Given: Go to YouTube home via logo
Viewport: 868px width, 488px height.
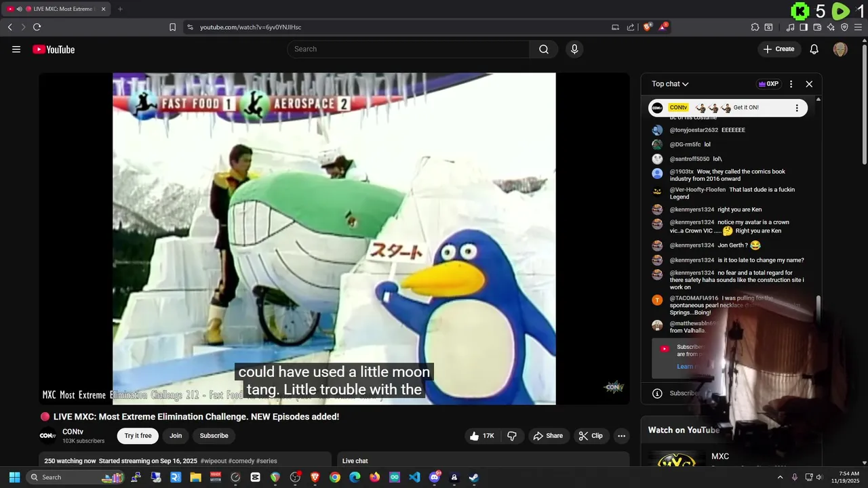Looking at the screenshot, I should pos(54,49).
